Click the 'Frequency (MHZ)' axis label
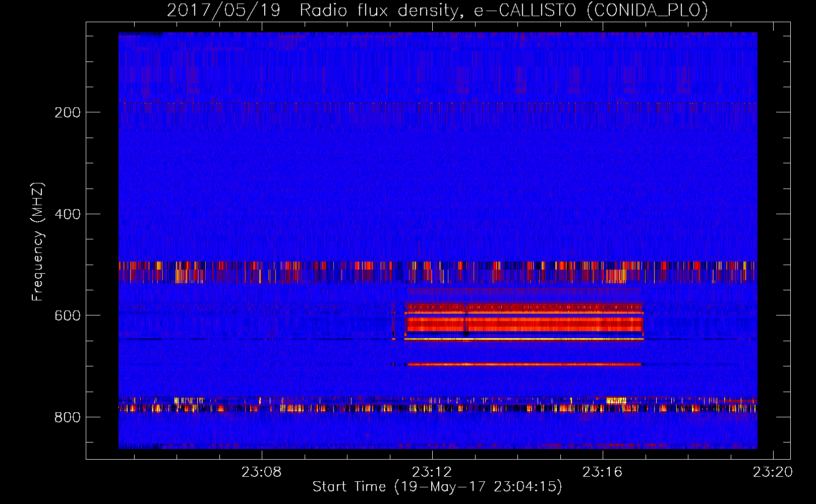This screenshot has height=504, width=816. point(38,242)
